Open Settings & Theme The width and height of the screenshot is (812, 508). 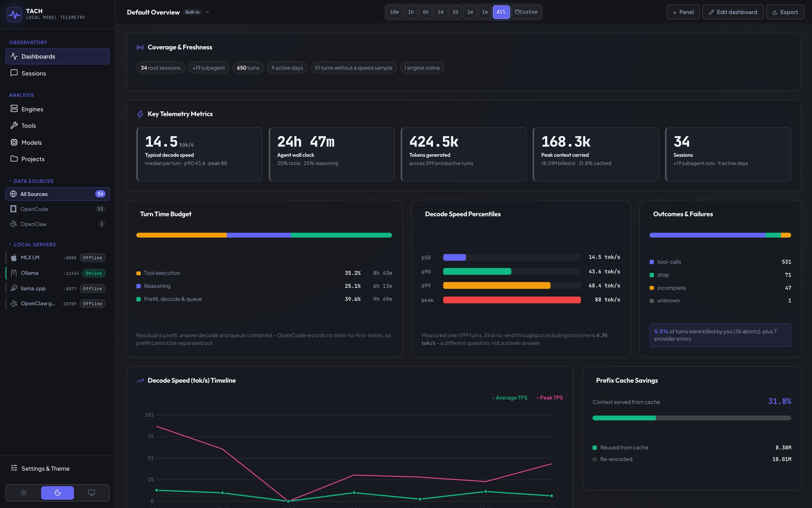(x=57, y=468)
